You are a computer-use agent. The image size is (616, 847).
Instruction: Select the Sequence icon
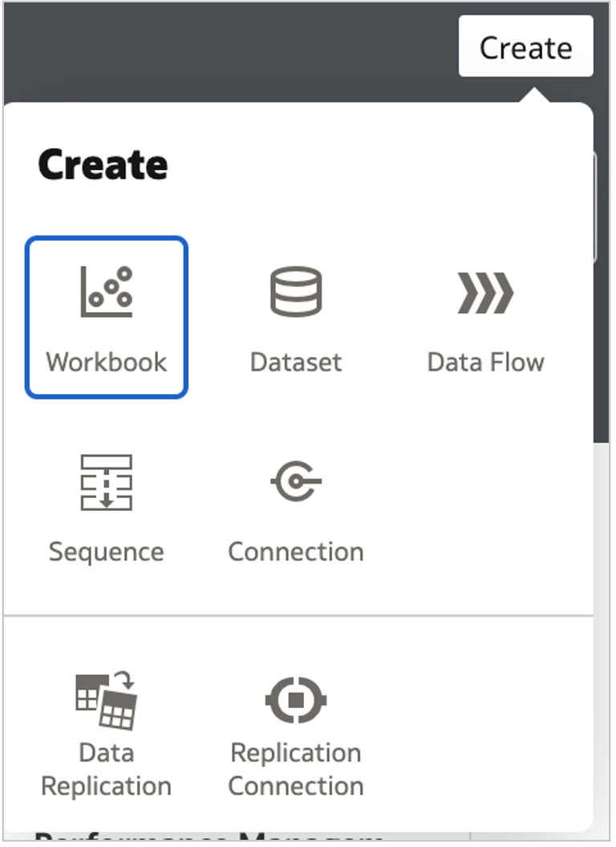[106, 483]
